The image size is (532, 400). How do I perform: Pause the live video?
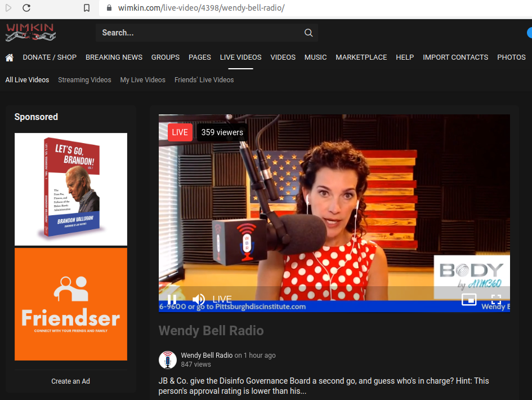tap(172, 300)
